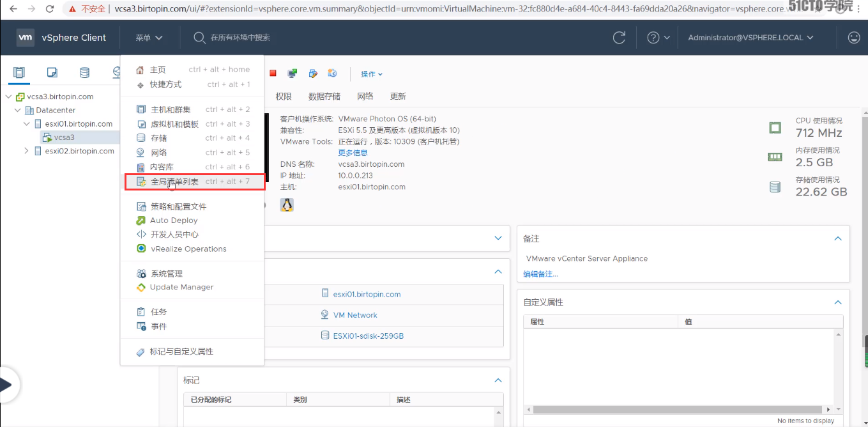Image resolution: width=868 pixels, height=427 pixels.
Task: Collapse the vcsa3.birtopin.com tree node
Action: (x=8, y=97)
